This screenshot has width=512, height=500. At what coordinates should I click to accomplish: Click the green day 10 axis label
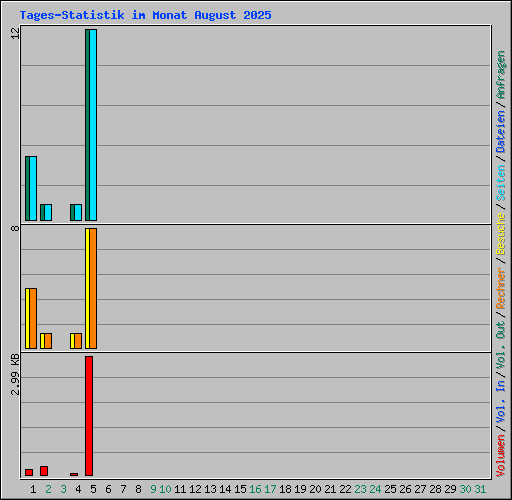[165, 489]
